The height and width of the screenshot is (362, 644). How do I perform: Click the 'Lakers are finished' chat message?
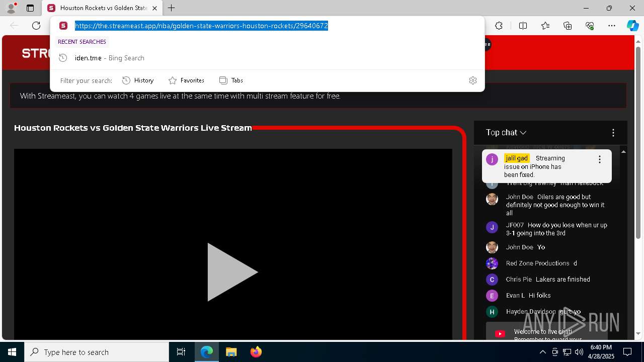point(562,279)
